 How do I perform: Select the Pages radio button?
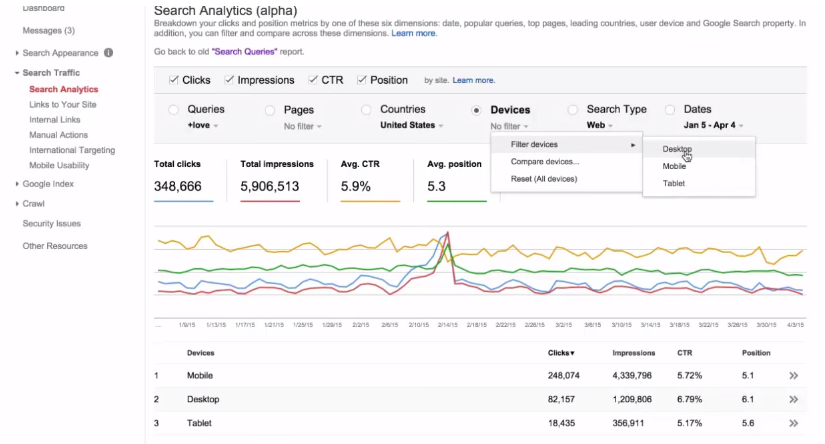tap(270, 110)
